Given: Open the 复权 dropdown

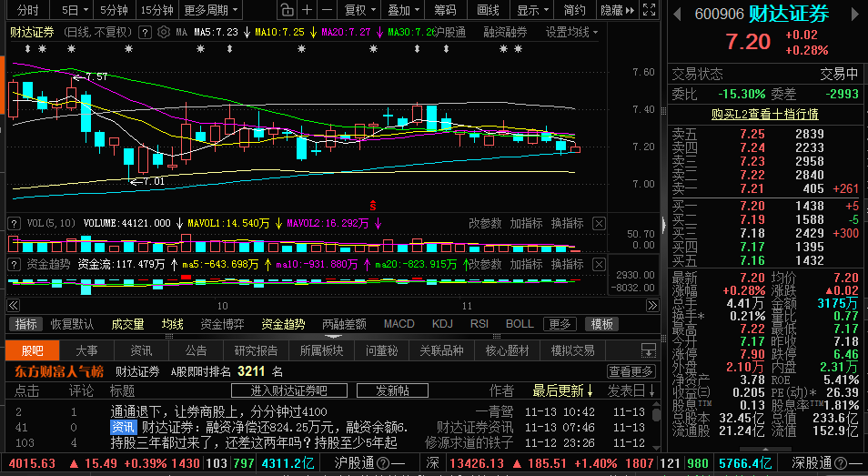Looking at the screenshot, I should [359, 10].
